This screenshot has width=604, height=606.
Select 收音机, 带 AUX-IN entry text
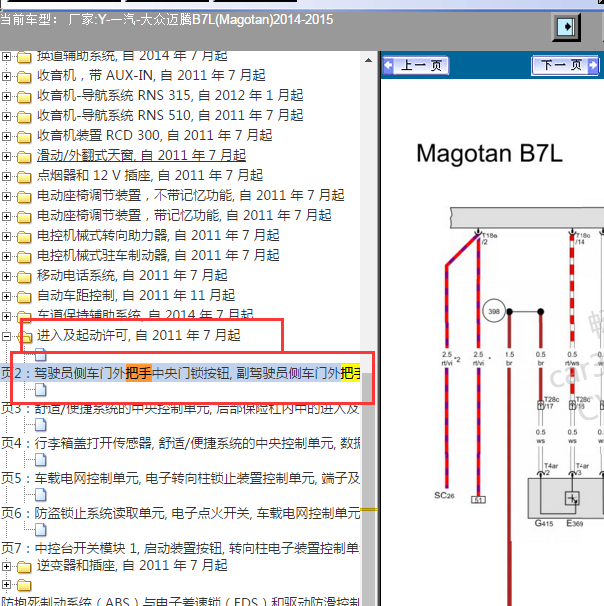click(151, 75)
